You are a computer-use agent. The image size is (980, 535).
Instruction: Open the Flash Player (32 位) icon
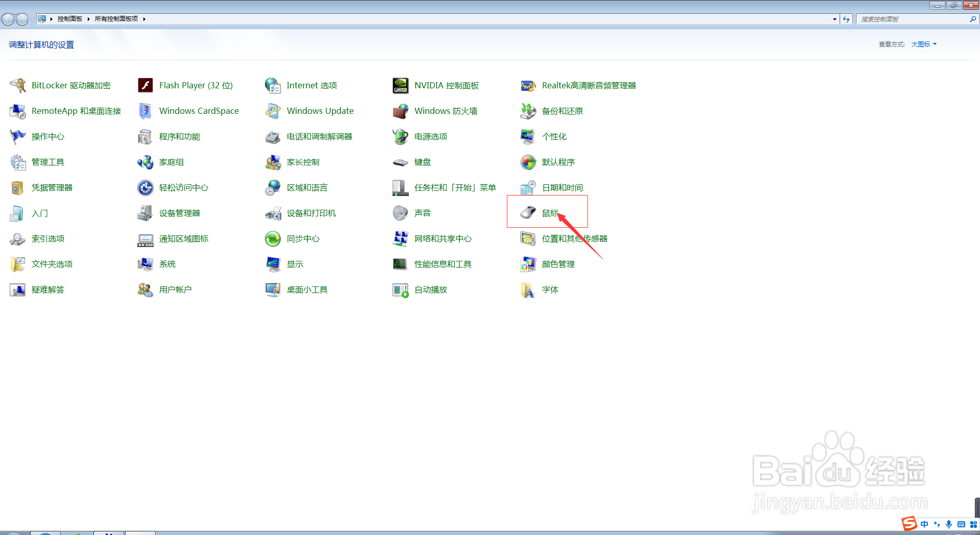[145, 85]
